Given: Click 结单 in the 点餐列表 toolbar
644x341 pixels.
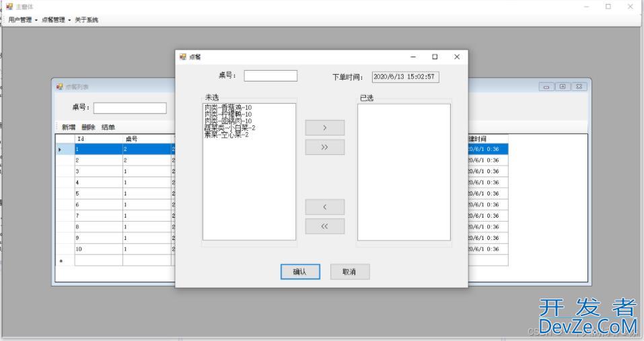Looking at the screenshot, I should click(108, 127).
